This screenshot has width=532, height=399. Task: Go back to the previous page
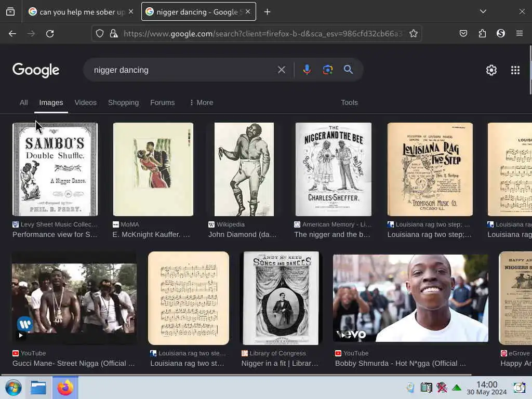click(x=12, y=34)
